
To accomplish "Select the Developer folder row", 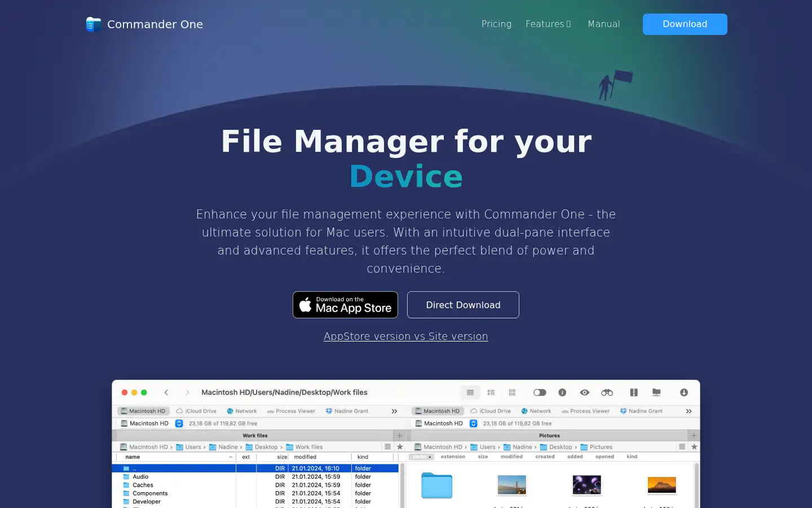I will [255, 501].
